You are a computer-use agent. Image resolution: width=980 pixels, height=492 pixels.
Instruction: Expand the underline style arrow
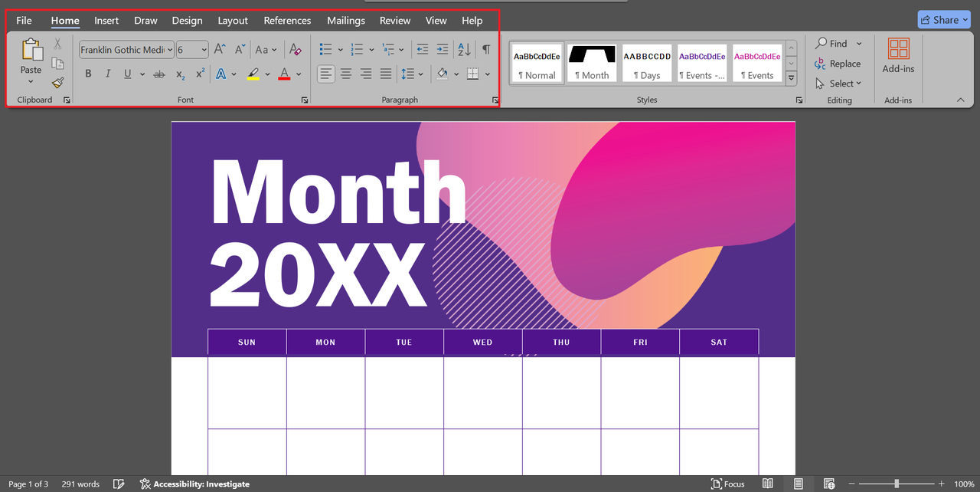(x=142, y=74)
